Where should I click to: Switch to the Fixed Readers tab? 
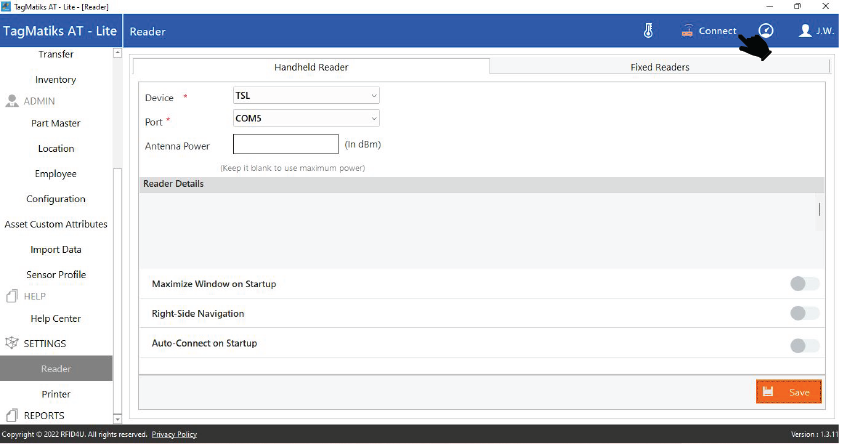659,67
